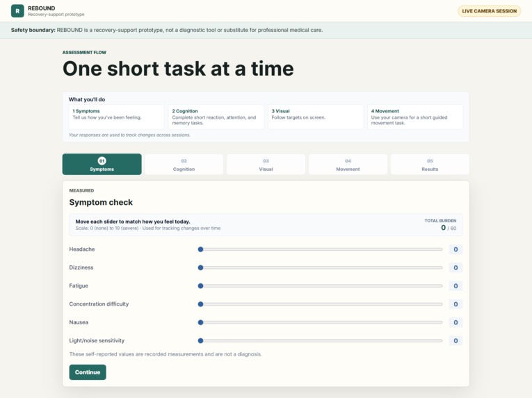Click the Nausea value box showing 0
The width and height of the screenshot is (532, 398).
click(x=456, y=322)
